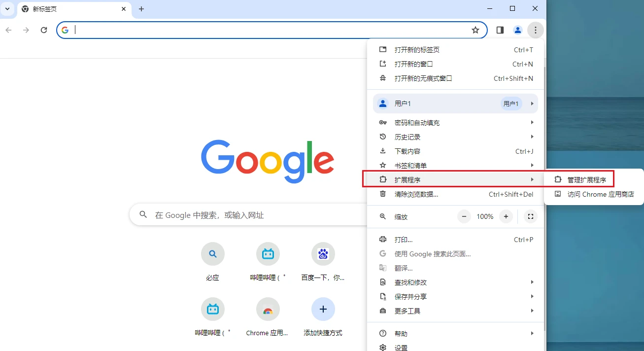Screen dimensions: 644x351
Task: Bookmark this tab with star icon
Action: pos(475,30)
